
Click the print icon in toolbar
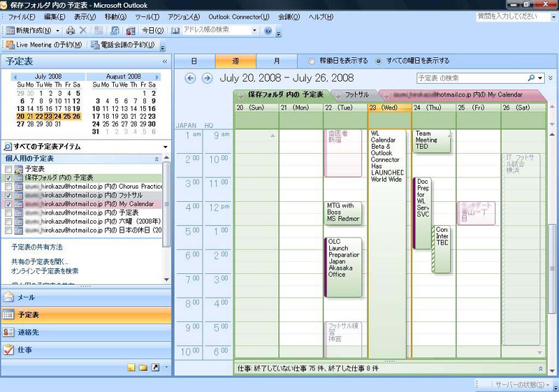[x=71, y=30]
